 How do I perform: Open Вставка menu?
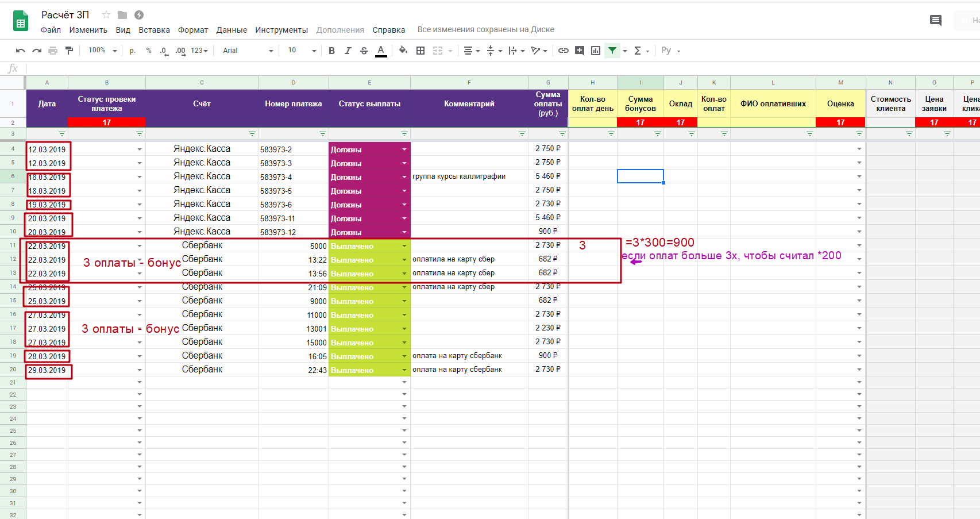pos(154,30)
